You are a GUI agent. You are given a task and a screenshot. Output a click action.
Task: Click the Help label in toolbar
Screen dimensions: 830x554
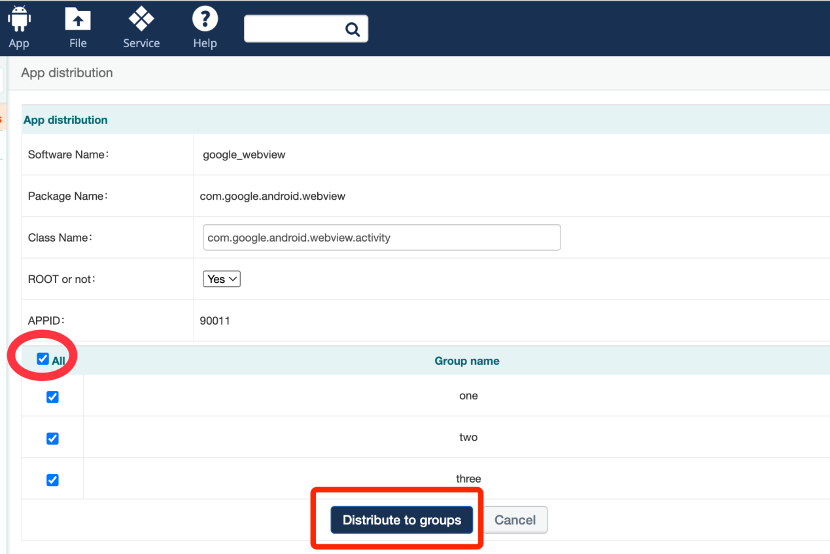pos(205,43)
